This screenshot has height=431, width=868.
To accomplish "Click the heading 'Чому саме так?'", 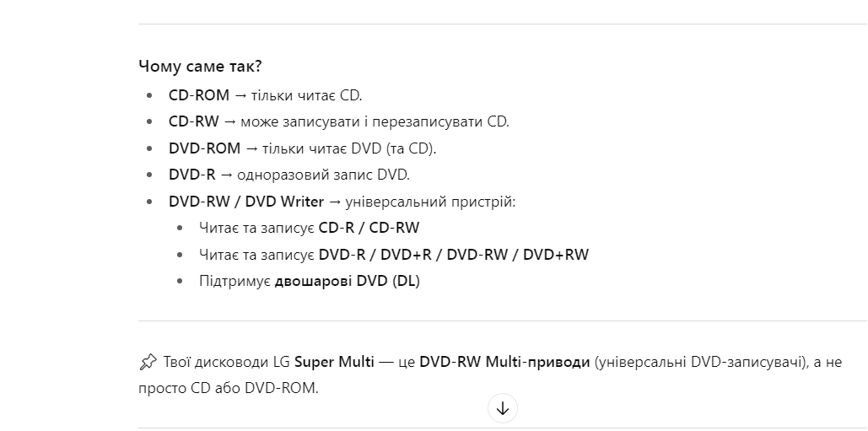I will [x=200, y=67].
